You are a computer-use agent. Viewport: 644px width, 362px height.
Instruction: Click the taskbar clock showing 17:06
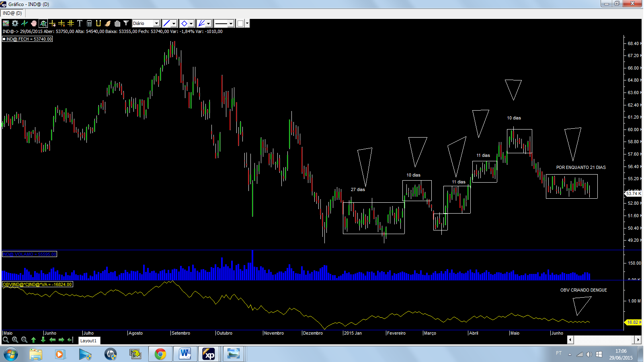pos(621,354)
